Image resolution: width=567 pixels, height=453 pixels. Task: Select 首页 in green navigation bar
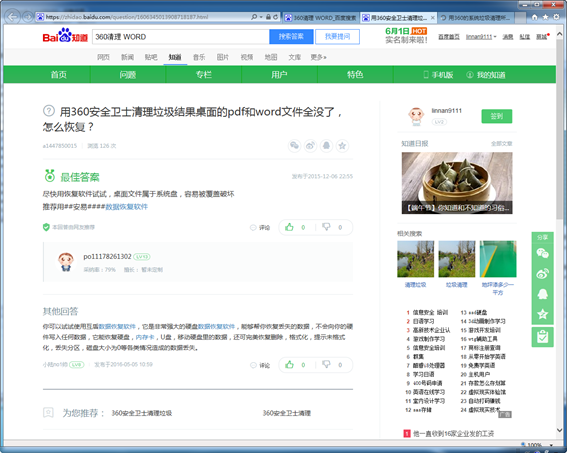[x=59, y=74]
